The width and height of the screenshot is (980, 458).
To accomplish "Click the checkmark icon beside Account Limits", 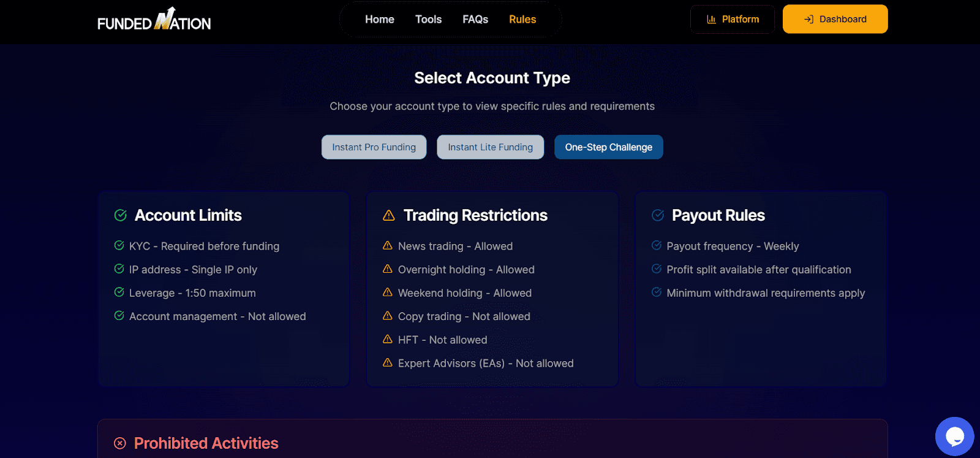I will pos(121,215).
